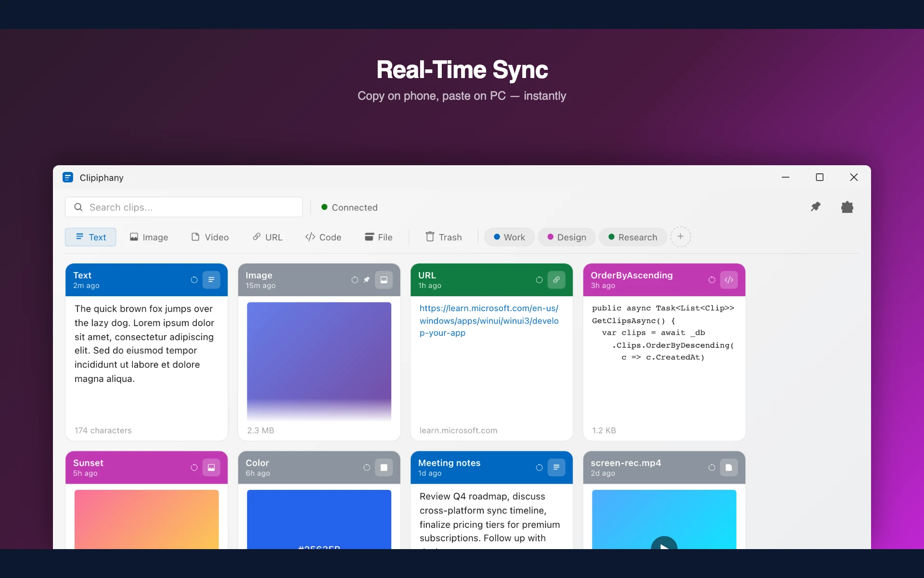Click the refresh icon on screen-rec.mp4 card
Viewport: 924px width, 578px height.
(x=712, y=467)
